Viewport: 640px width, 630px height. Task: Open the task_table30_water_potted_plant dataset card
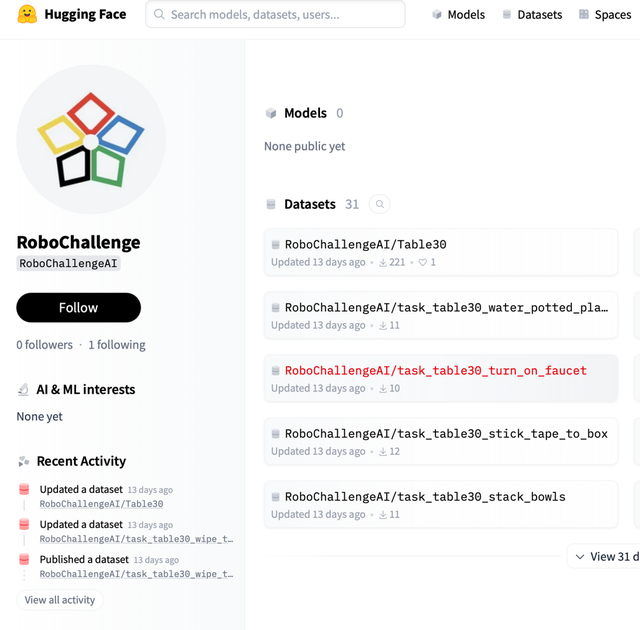tap(446, 308)
